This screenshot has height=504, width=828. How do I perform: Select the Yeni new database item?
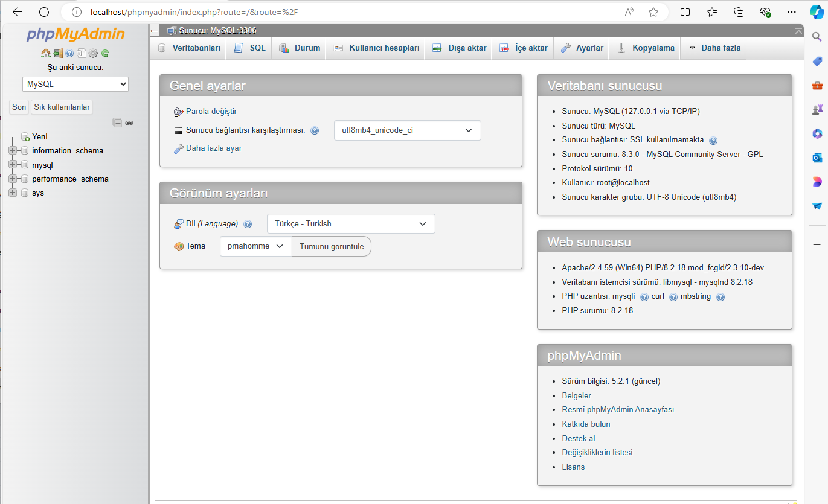(x=40, y=137)
